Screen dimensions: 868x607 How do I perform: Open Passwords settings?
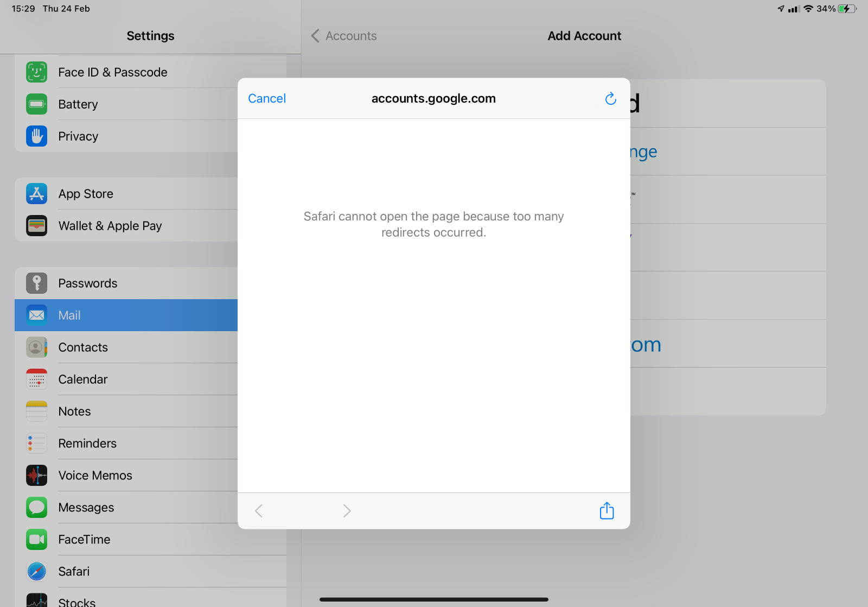[x=126, y=283]
